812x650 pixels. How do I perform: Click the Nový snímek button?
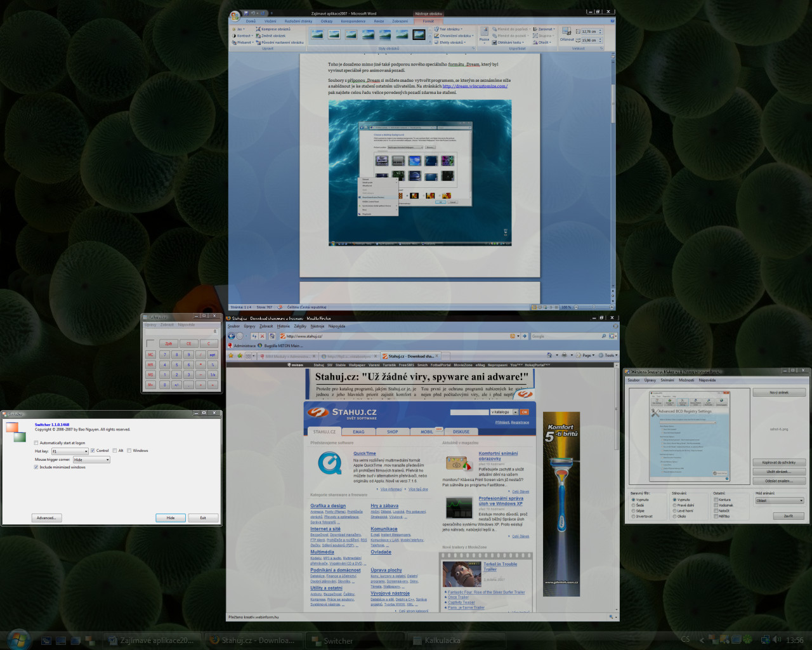click(x=779, y=392)
